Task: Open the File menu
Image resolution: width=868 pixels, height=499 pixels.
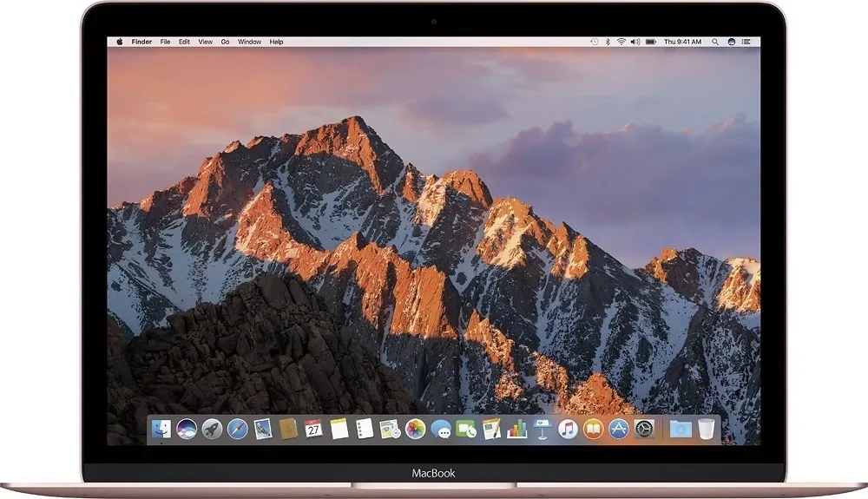Action: [x=165, y=42]
